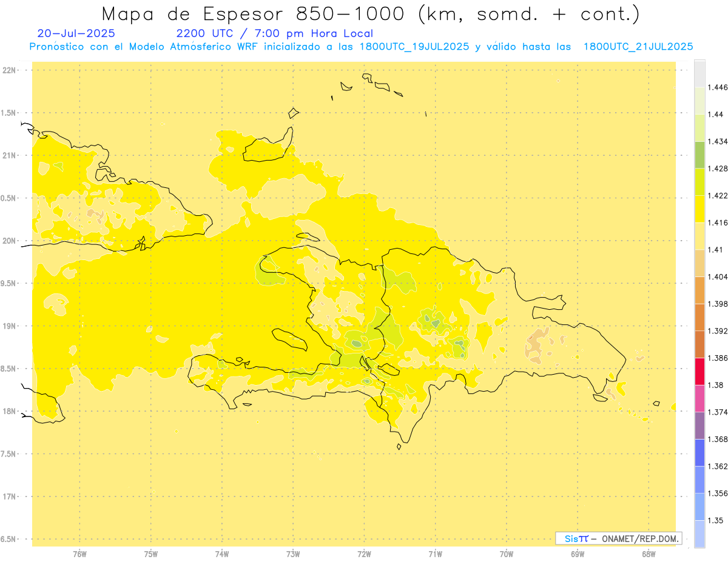Click the "19N" latitude label
This screenshot has width=728, height=562.
(x=8, y=326)
